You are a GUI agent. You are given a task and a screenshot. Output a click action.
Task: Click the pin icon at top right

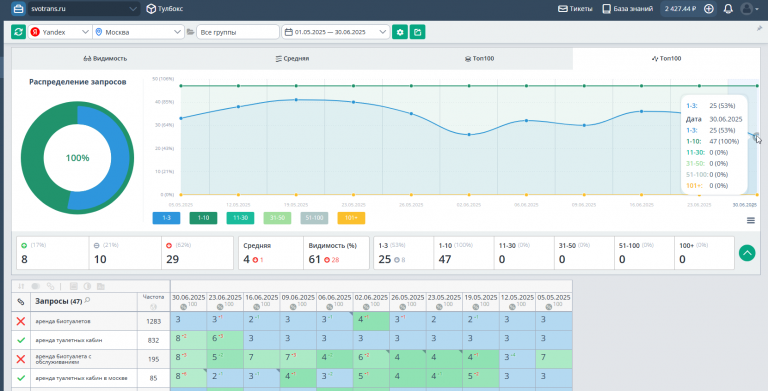760,28
